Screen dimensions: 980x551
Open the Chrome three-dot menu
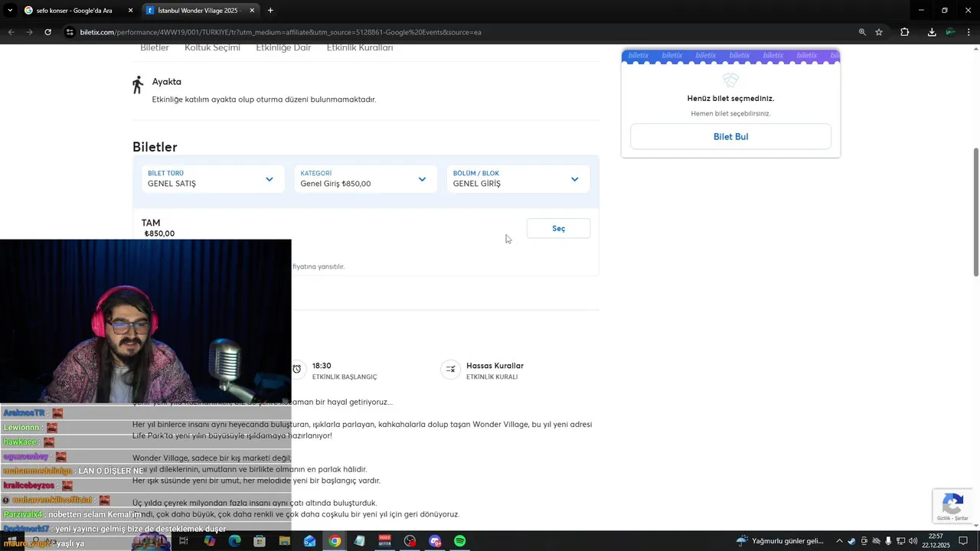[969, 32]
